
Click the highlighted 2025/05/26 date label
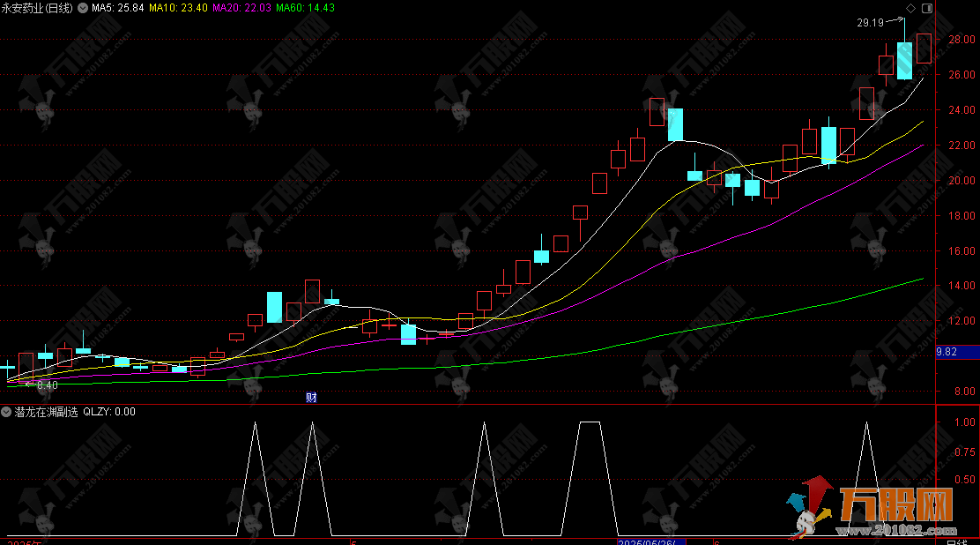651,541
